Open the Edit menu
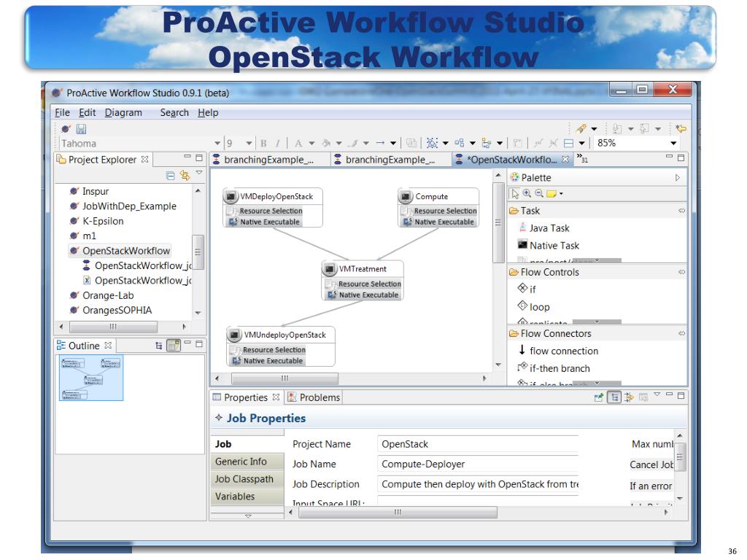This screenshot has width=747, height=560. coord(88,113)
